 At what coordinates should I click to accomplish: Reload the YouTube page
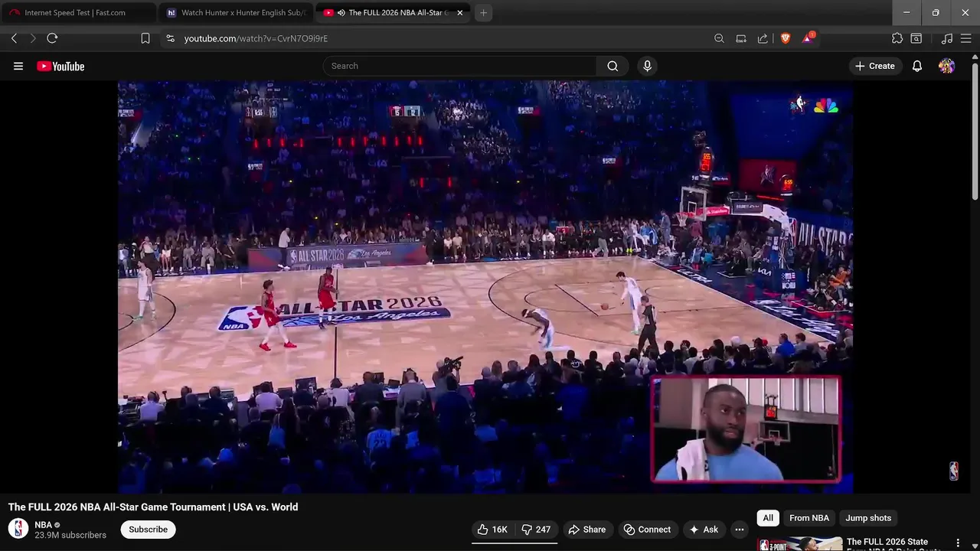52,38
